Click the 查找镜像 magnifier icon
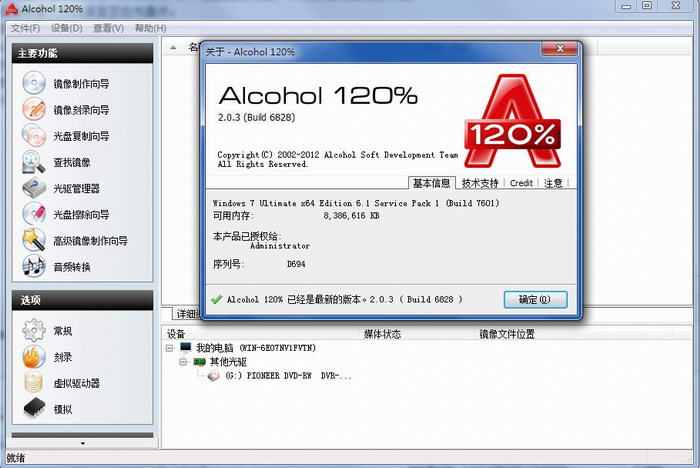This screenshot has height=468, width=700. pos(34,162)
